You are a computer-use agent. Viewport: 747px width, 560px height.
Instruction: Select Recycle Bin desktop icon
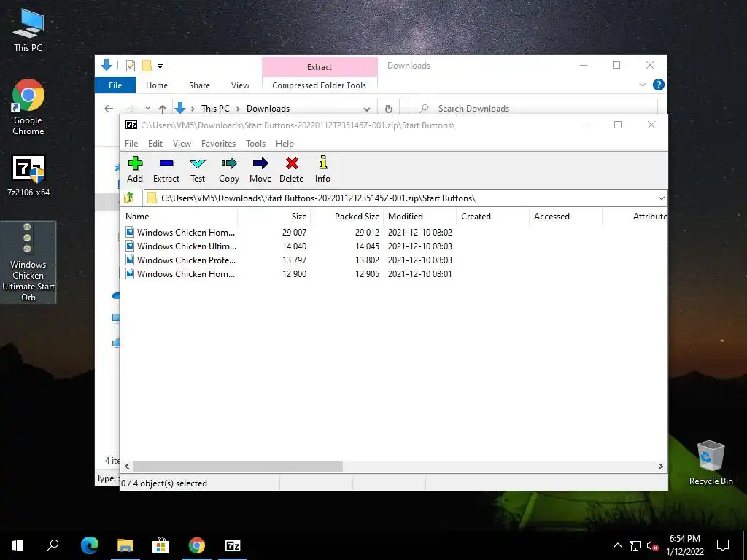711,463
